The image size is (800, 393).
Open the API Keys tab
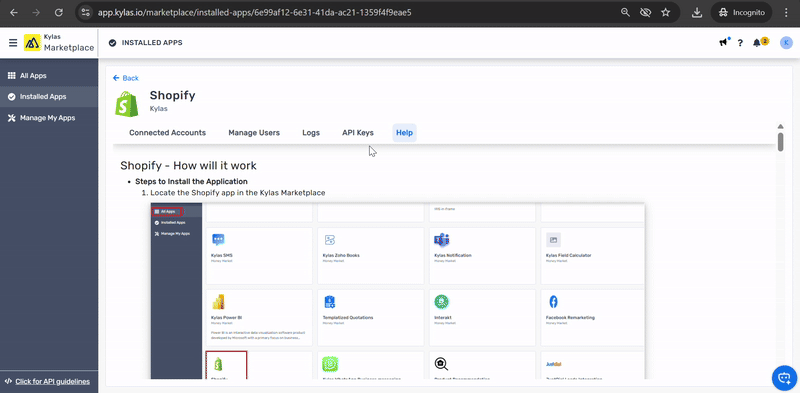point(358,133)
